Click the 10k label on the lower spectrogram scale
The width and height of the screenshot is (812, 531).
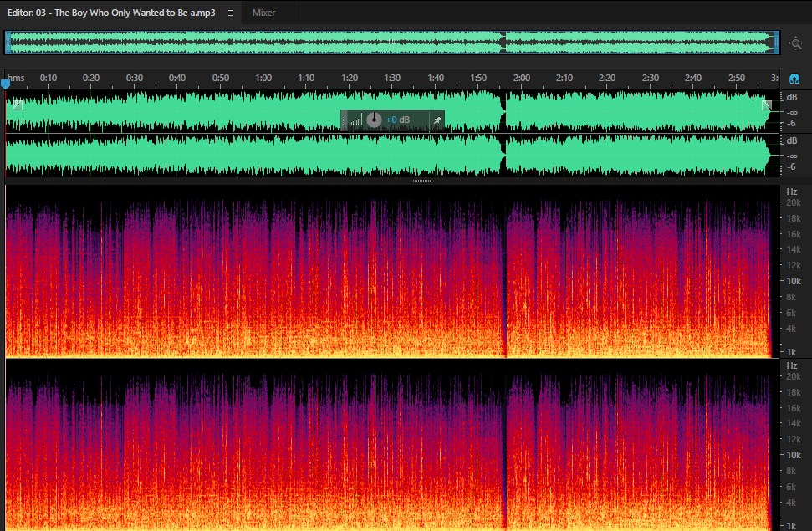point(794,456)
